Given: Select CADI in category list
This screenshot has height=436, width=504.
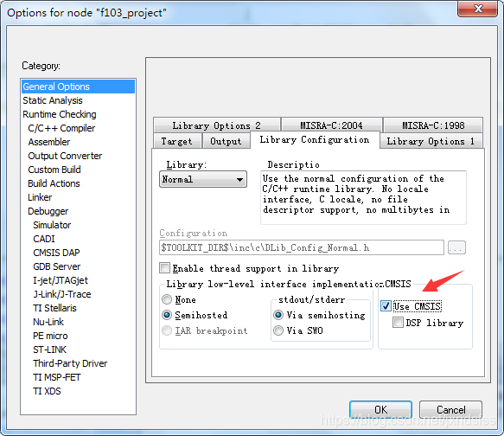Looking at the screenshot, I should [x=44, y=239].
